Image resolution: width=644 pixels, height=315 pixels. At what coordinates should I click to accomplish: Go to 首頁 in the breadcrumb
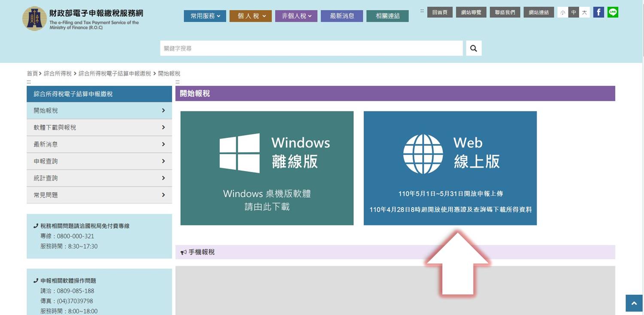click(32, 73)
